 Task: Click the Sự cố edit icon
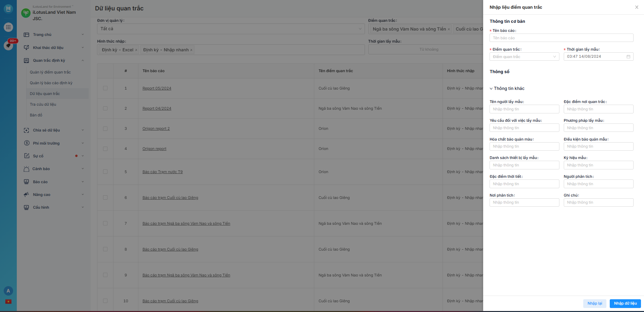pos(27,156)
